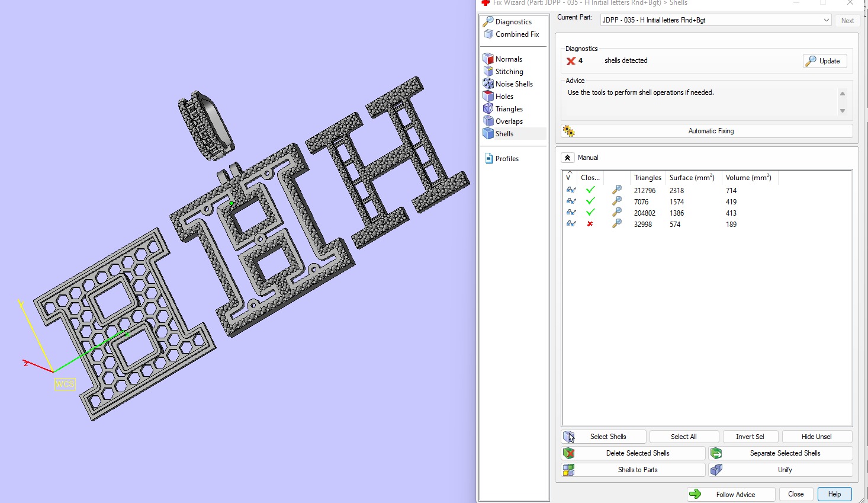The image size is (868, 503).
Task: Click the honeycomb-patterned H letter in the viewport
Action: pyautogui.click(x=126, y=323)
